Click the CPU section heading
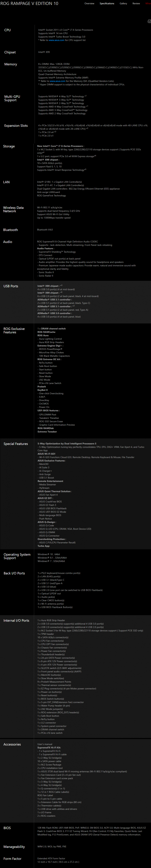Screen dimensions: 151x868 [7, 30]
